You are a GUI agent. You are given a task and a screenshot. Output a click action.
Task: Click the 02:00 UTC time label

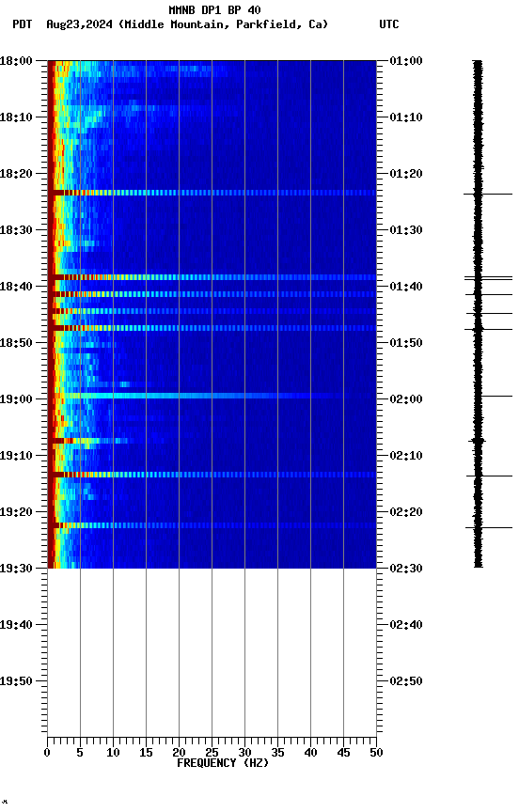coord(406,399)
